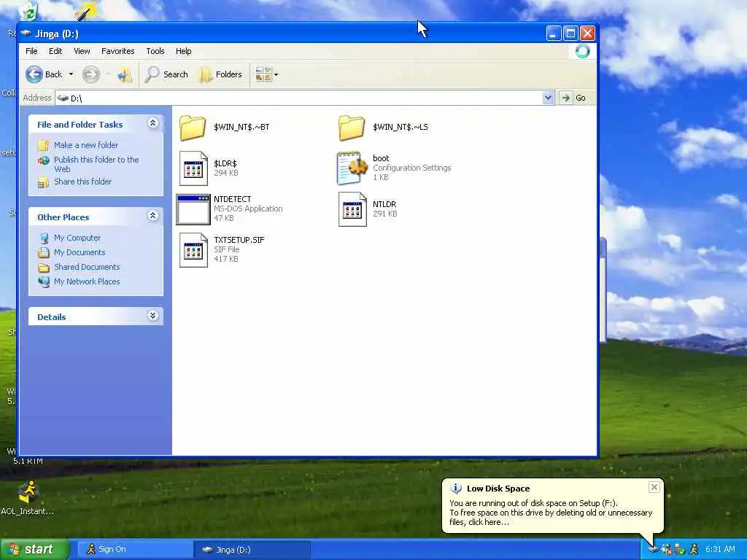Select the $WIN_NT$.~LS folder icon

(x=352, y=128)
